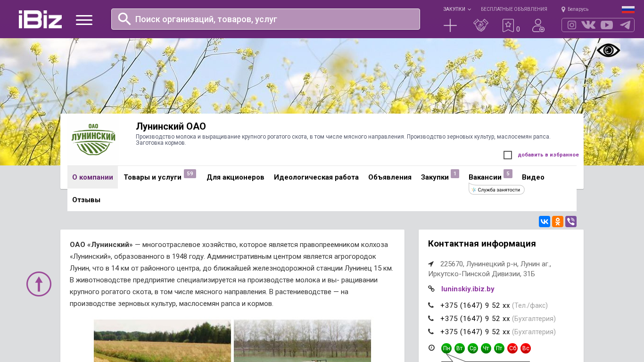Click БЕСПЛАТНЫЕ ОБЪЯВЛЕНИЯ link
The image size is (644, 362).
[x=514, y=9]
